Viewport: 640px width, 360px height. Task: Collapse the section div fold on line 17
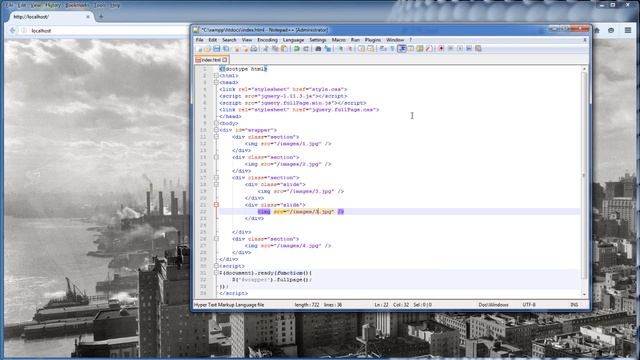coord(216,178)
